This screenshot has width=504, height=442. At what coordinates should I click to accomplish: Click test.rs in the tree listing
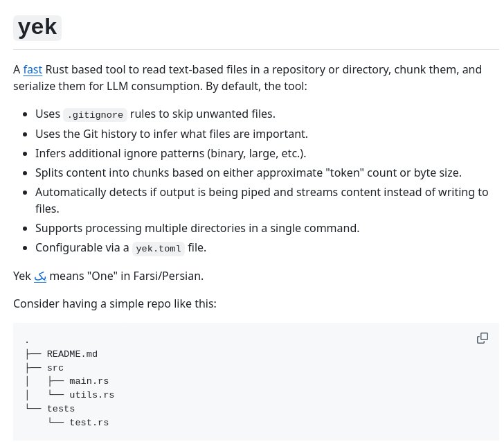point(89,423)
